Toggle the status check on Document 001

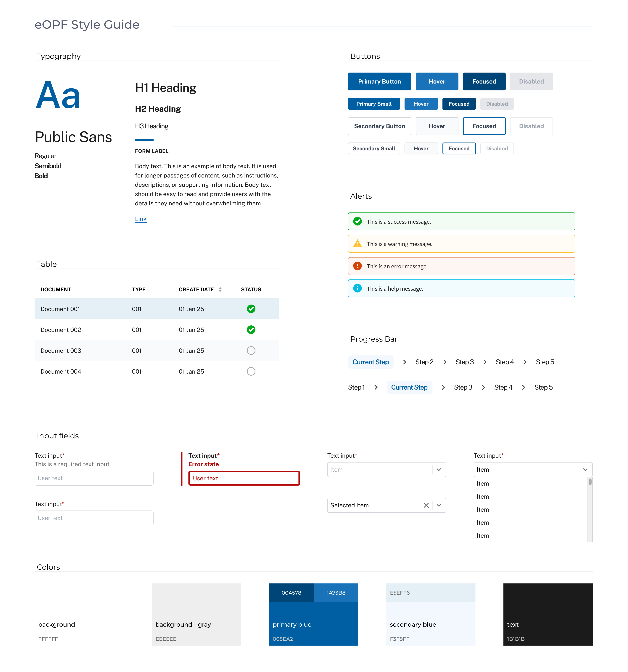point(251,309)
